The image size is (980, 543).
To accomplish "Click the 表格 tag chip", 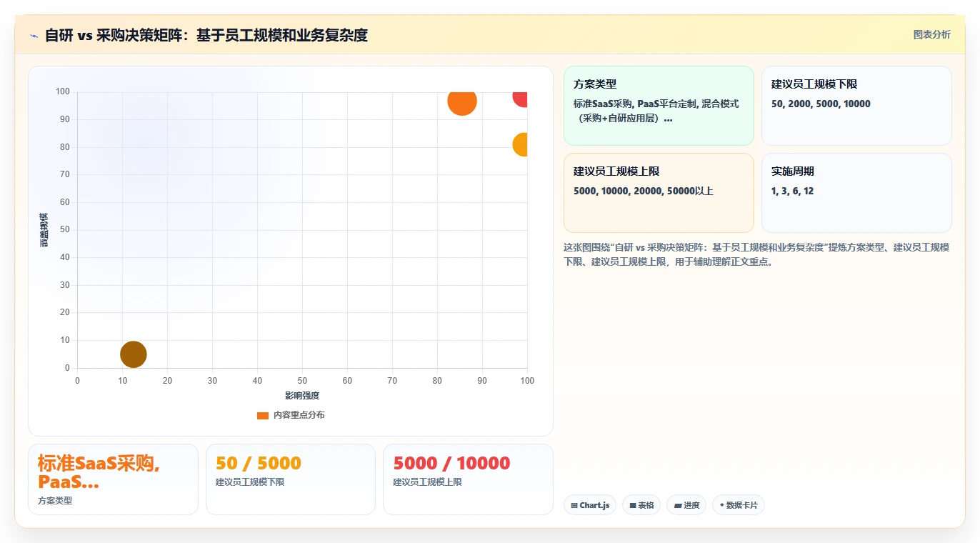I will coord(641,505).
